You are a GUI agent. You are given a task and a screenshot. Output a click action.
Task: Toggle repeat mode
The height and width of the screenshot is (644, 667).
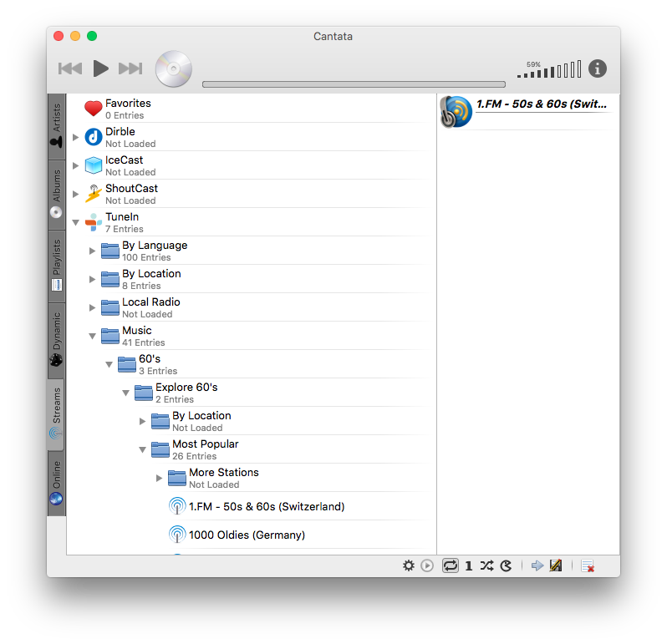pyautogui.click(x=451, y=565)
